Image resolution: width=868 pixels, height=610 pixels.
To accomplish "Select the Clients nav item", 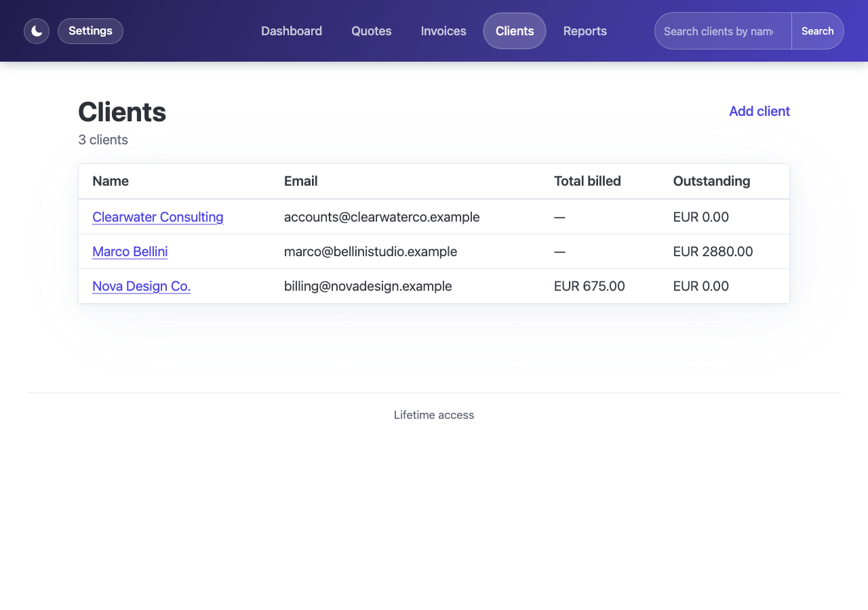I will pyautogui.click(x=515, y=31).
